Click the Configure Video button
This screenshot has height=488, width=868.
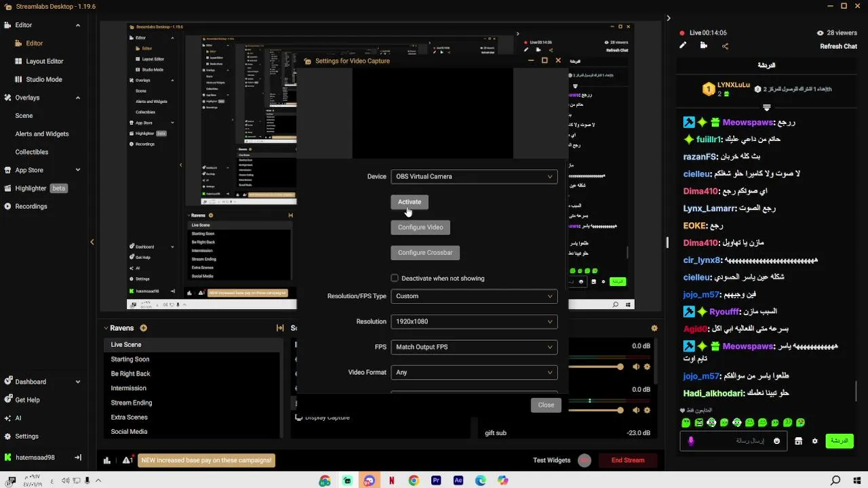(x=420, y=227)
